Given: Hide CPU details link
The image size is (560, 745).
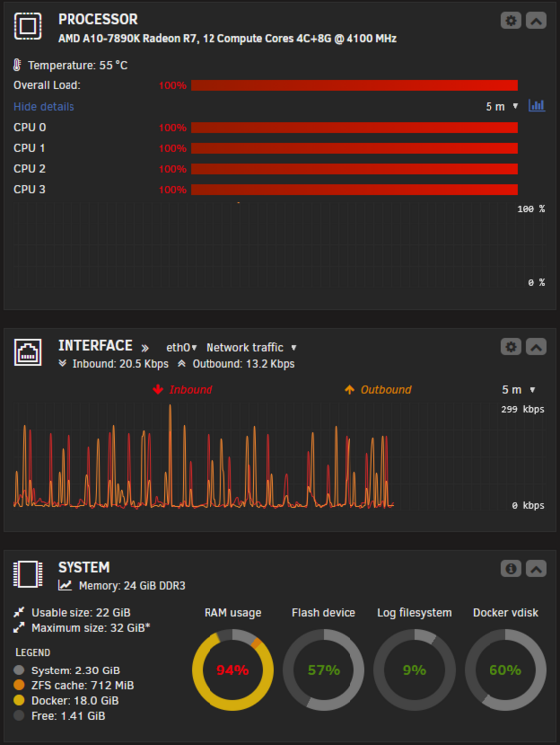Looking at the screenshot, I should pyautogui.click(x=44, y=107).
